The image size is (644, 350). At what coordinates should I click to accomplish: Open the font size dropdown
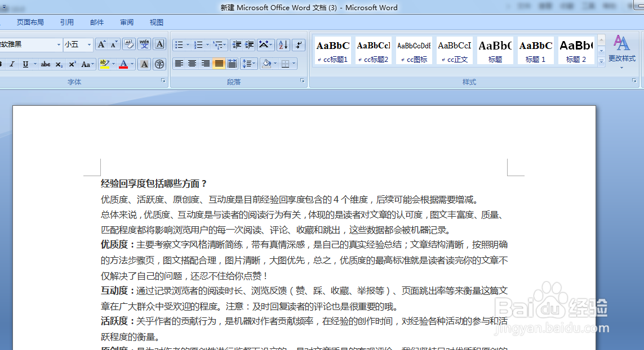click(88, 43)
